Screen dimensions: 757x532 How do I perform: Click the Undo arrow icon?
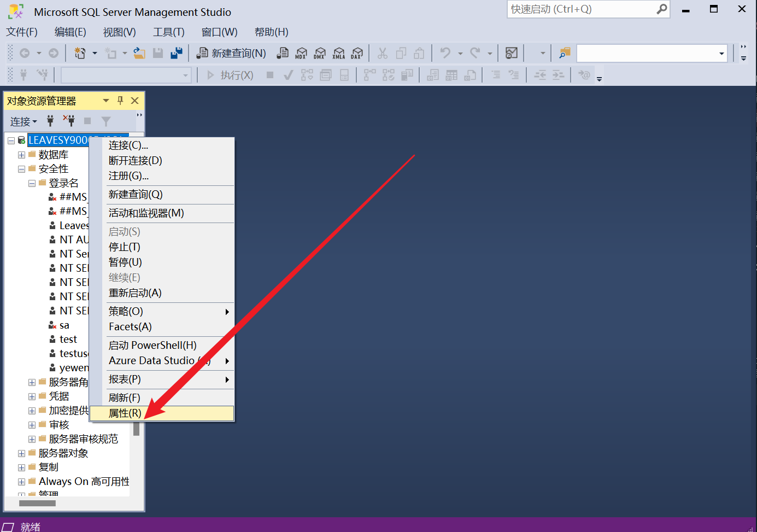pos(445,53)
